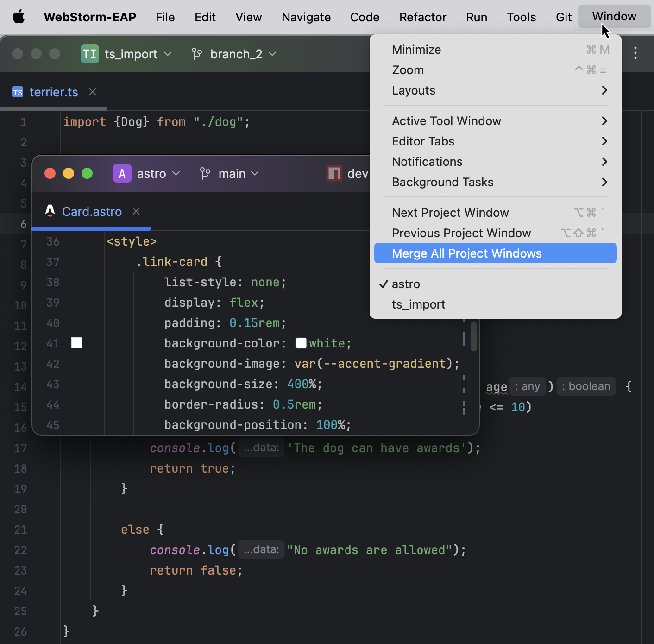Click the ts_import project avatar icon

click(x=89, y=54)
